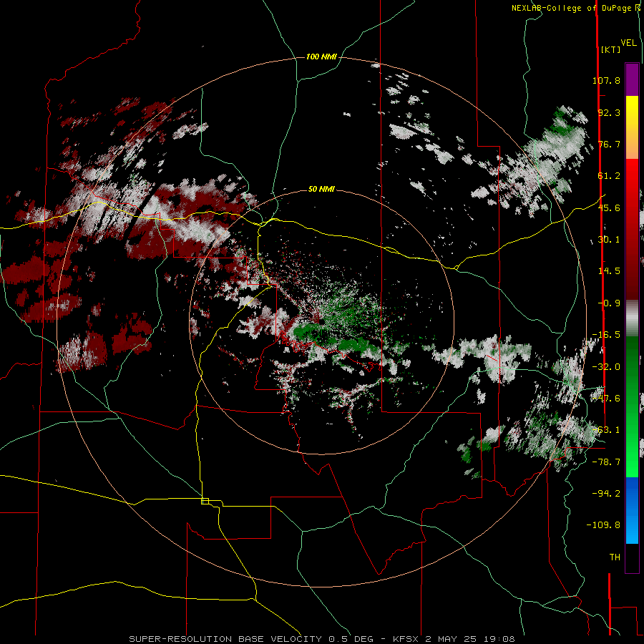Pick the gray zero-velocity segment of color bar
The height and width of the screenshot is (644, 644).
(x=632, y=318)
